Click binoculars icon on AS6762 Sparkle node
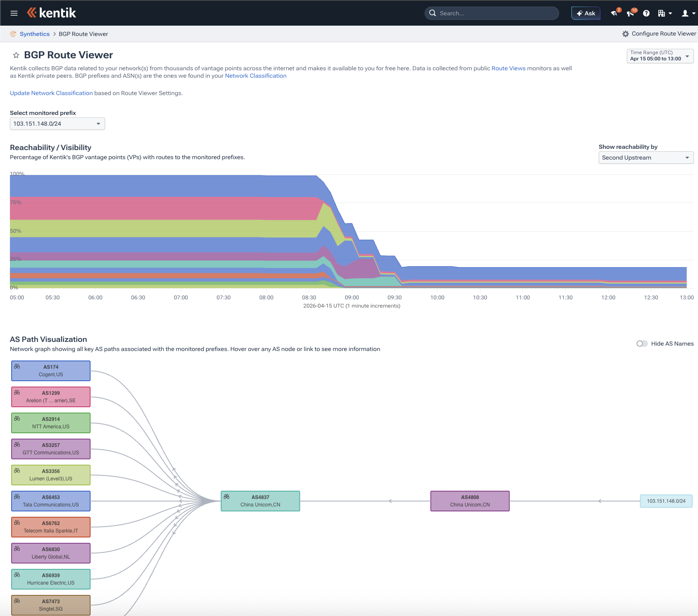 pos(17,523)
